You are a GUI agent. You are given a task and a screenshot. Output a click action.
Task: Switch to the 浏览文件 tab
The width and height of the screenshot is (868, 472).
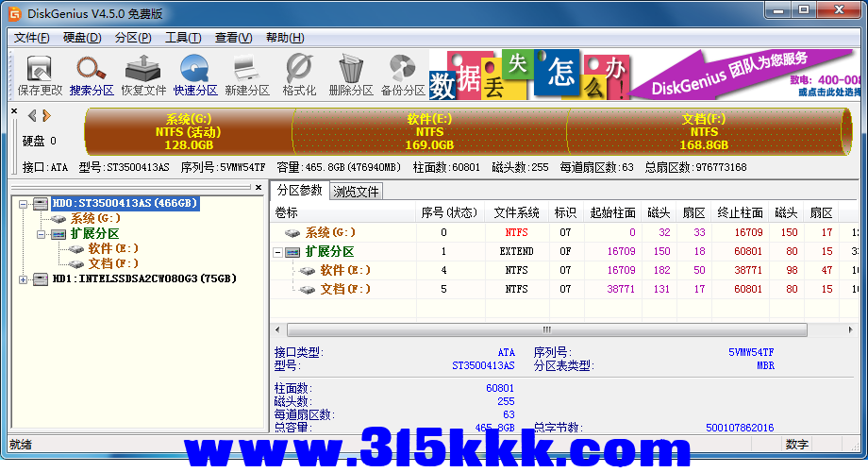(x=356, y=192)
